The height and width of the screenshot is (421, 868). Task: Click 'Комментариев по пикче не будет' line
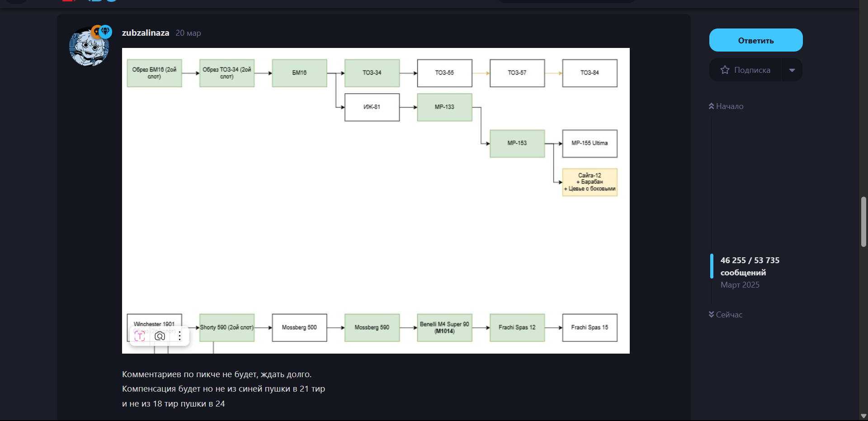click(217, 374)
